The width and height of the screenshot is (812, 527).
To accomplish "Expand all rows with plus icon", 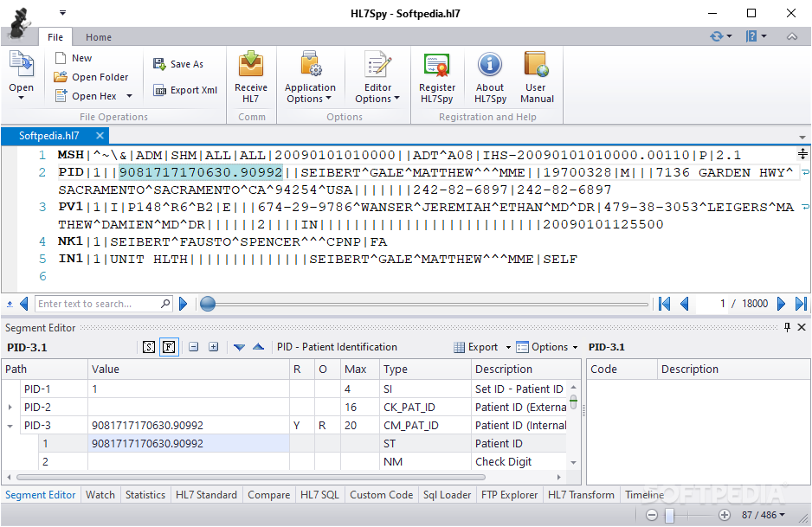I will (213, 347).
